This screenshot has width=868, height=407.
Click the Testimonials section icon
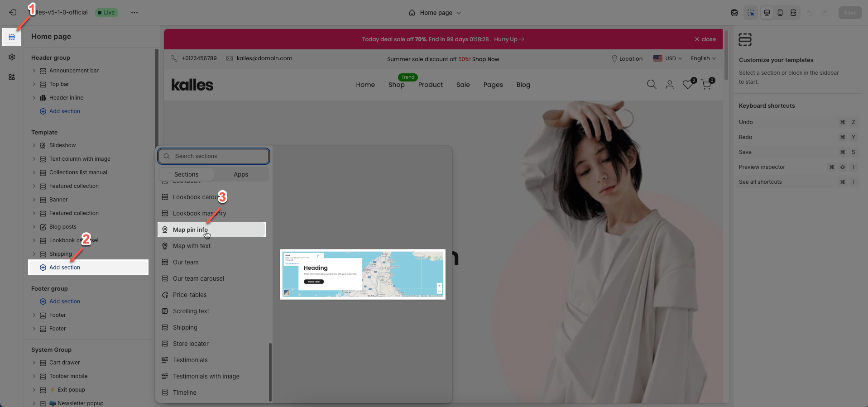pos(165,360)
